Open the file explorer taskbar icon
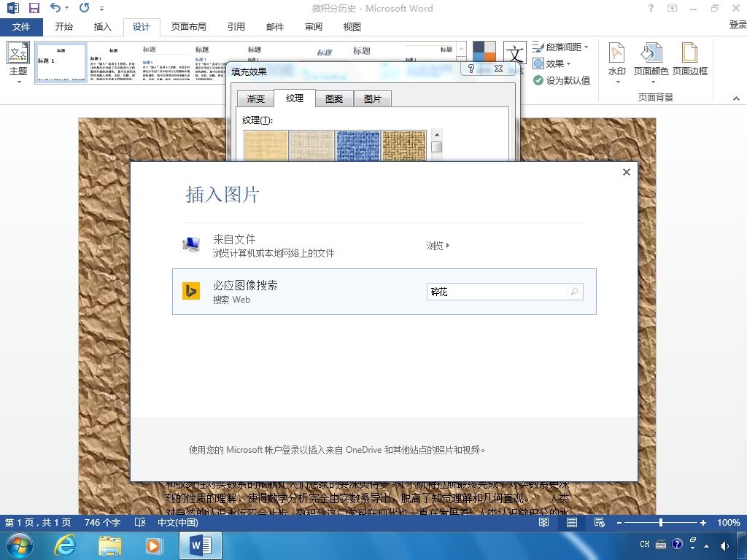Viewport: 747px width, 560px height. pos(109,545)
